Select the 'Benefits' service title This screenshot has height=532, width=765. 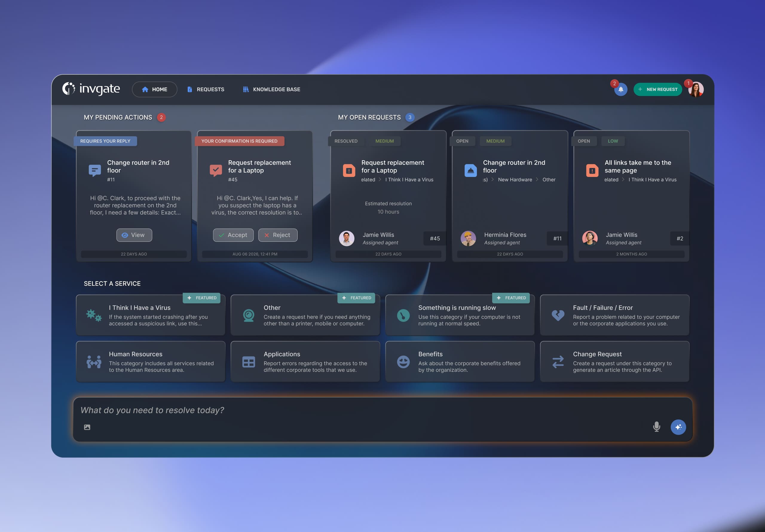tap(430, 354)
